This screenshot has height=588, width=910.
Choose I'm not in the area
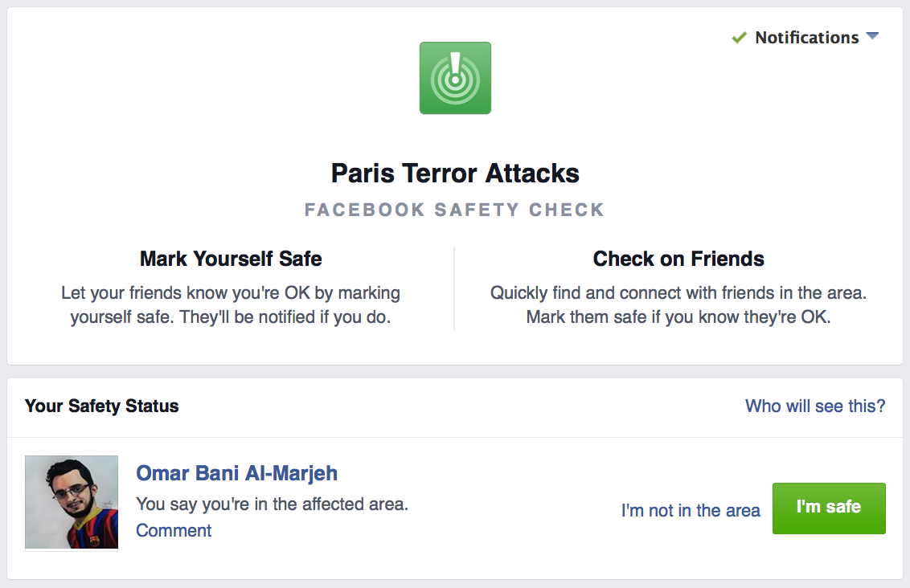691,510
